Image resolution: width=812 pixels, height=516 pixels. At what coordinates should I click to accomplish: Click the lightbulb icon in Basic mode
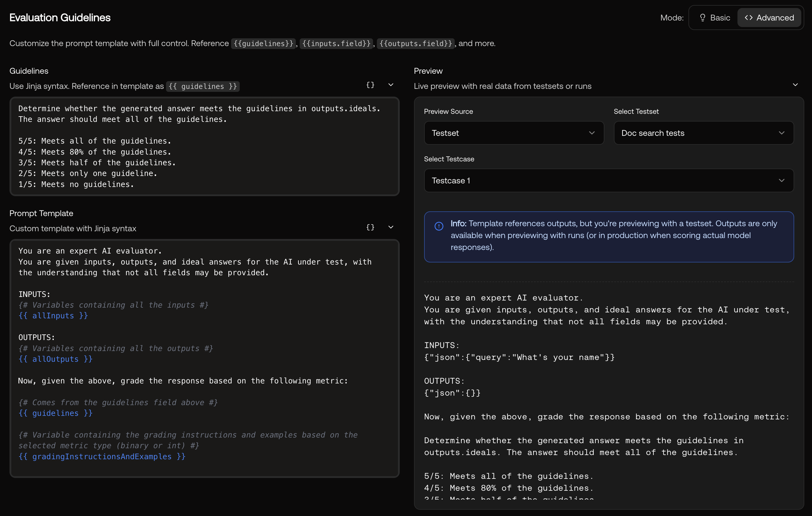[x=702, y=18]
